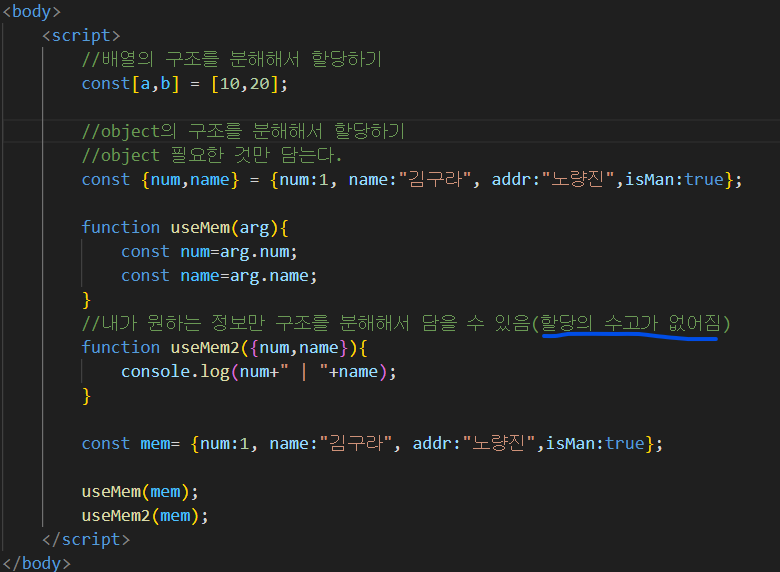Click the console.log(num+" | "+name); line
The width and height of the screenshot is (780, 572).
[x=259, y=372]
